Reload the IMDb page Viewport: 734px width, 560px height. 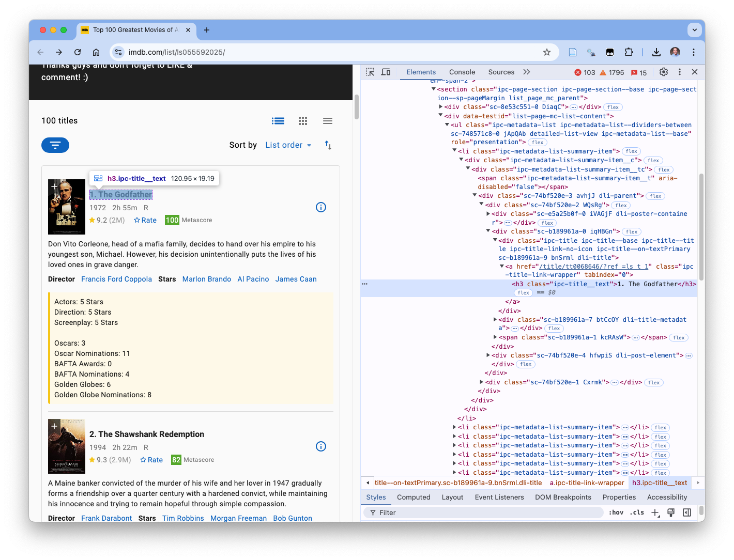click(78, 52)
